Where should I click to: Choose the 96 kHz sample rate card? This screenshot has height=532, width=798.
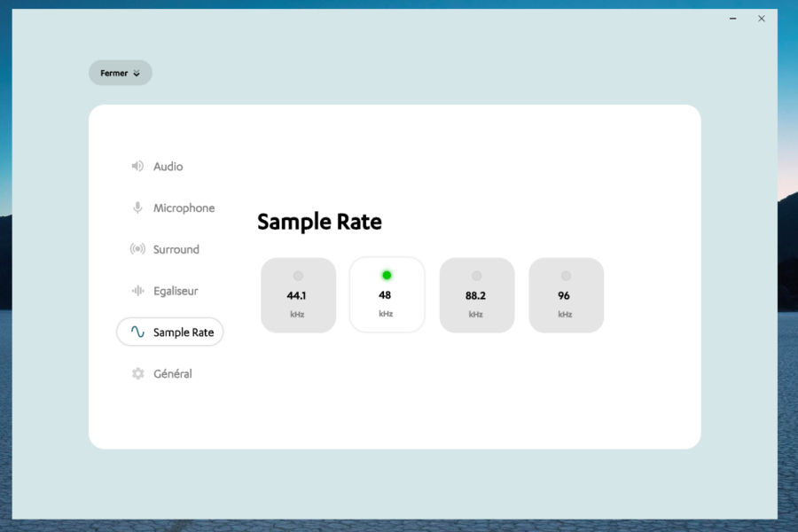click(566, 295)
